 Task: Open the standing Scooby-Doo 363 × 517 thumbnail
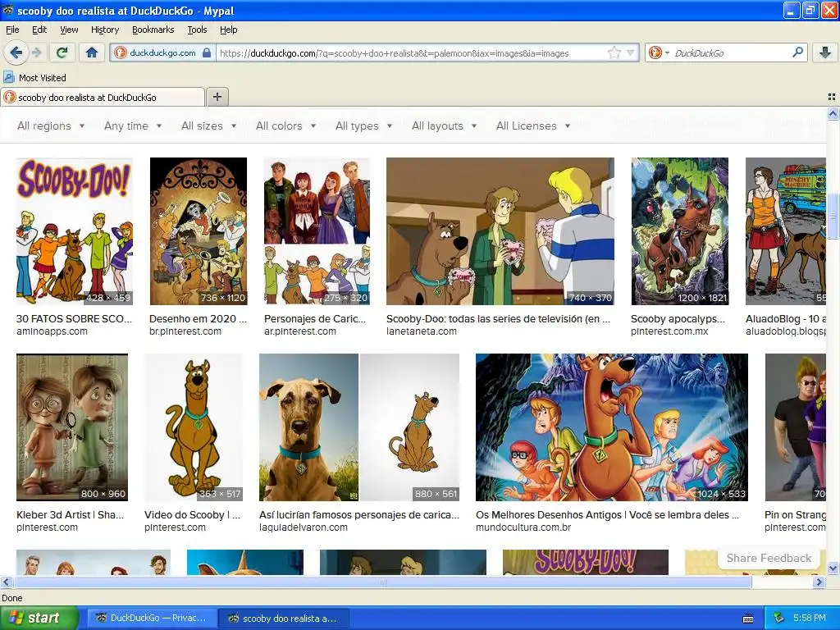coord(194,427)
